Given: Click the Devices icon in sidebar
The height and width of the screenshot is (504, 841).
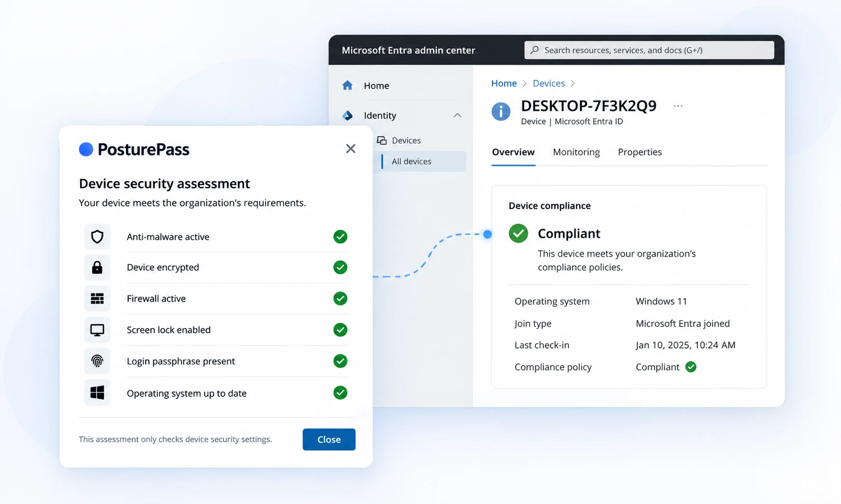Looking at the screenshot, I should point(382,141).
